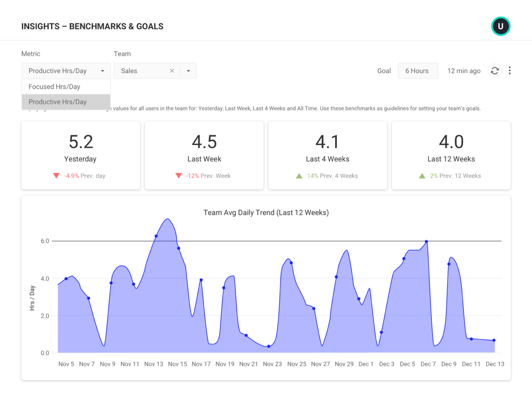Click the user avatar in the header
Image resolution: width=532 pixels, height=401 pixels.
[501, 26]
